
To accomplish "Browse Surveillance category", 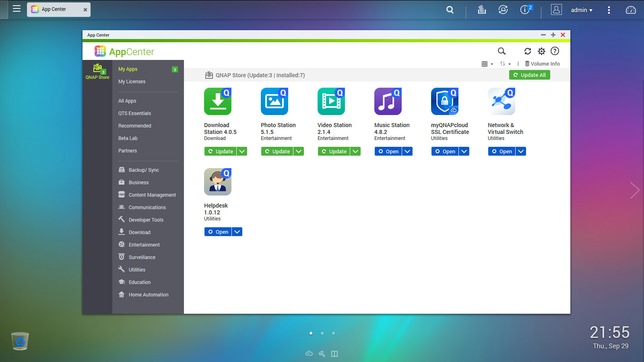I will (137, 257).
